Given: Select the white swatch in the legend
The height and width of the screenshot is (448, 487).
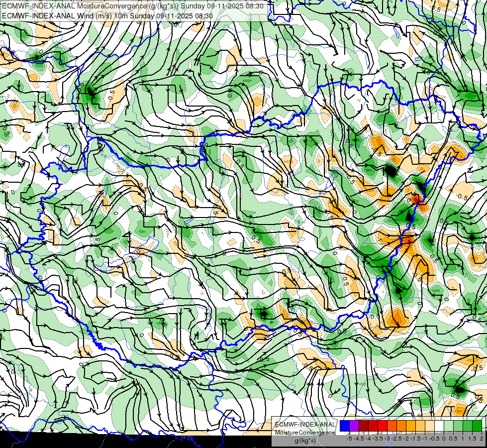Looking at the screenshot, I should pyautogui.click(x=439, y=426).
